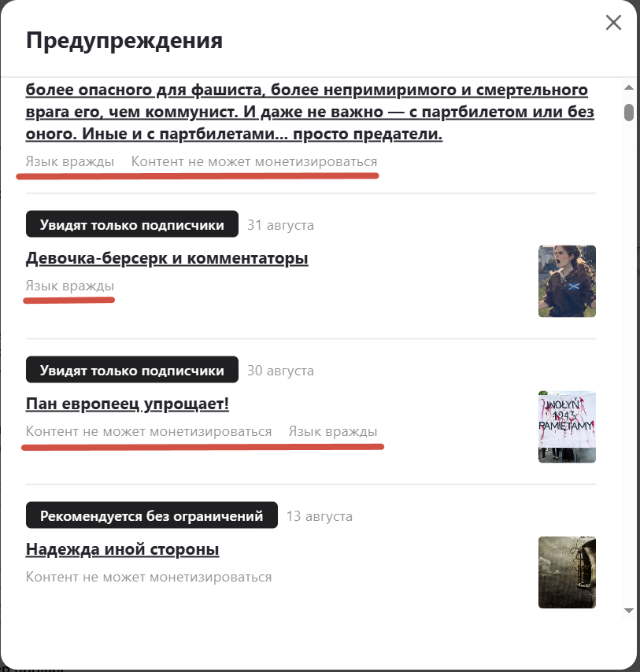640x672 pixels.
Task: Click 'Увидят только подписчики' badge dated 31 августа
Action: click(x=132, y=224)
